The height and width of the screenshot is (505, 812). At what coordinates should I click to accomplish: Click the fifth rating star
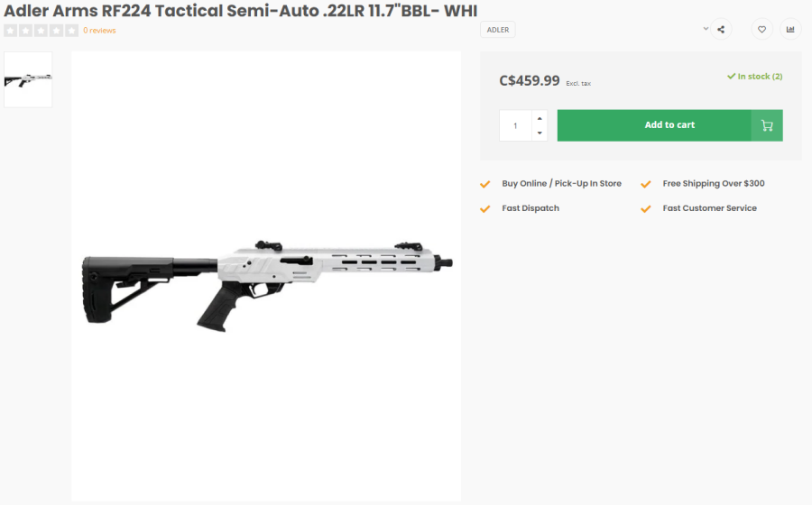[x=72, y=31]
